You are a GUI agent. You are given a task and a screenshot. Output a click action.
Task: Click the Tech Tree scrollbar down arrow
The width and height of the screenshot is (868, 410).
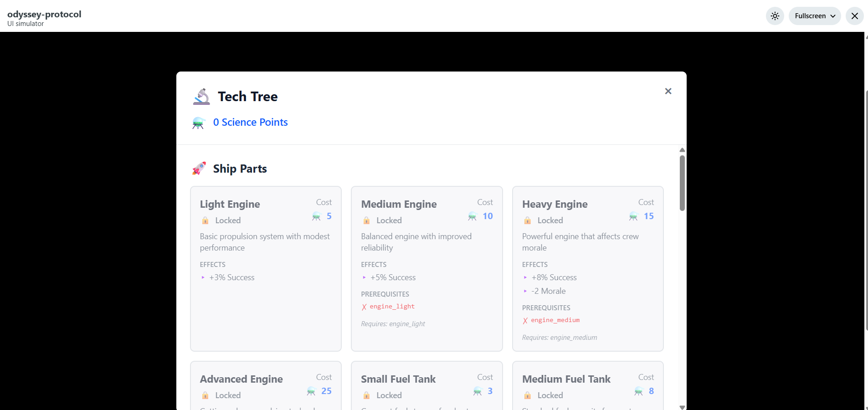coord(682,407)
